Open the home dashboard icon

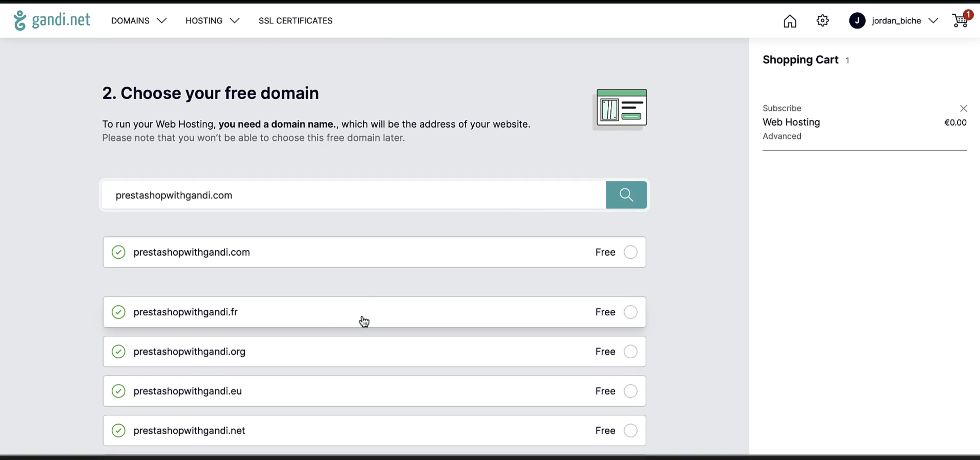(790, 21)
